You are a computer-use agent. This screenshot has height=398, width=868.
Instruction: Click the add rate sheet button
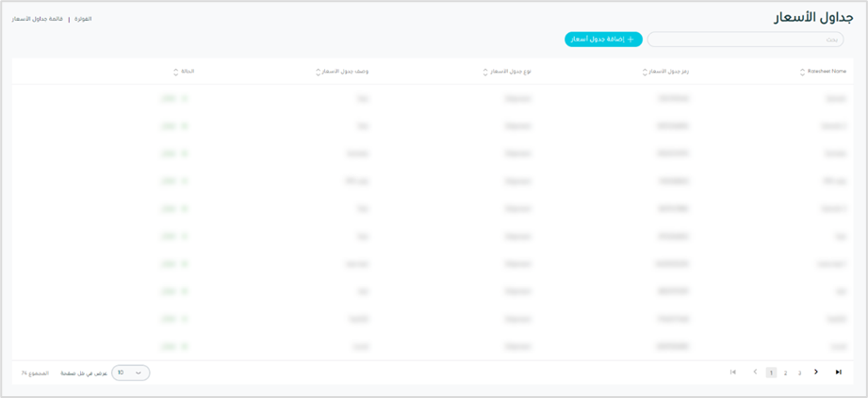coord(603,40)
